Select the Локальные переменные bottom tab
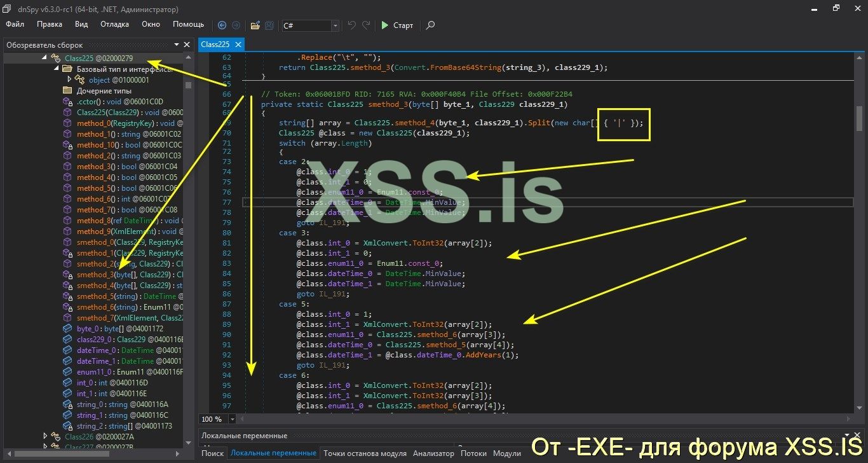The height and width of the screenshot is (463, 868). pyautogui.click(x=273, y=453)
